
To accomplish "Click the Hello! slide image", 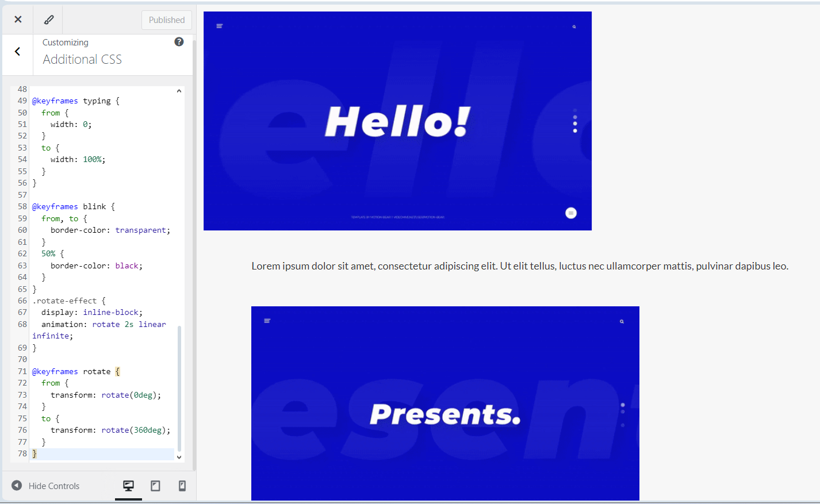I will [x=397, y=121].
